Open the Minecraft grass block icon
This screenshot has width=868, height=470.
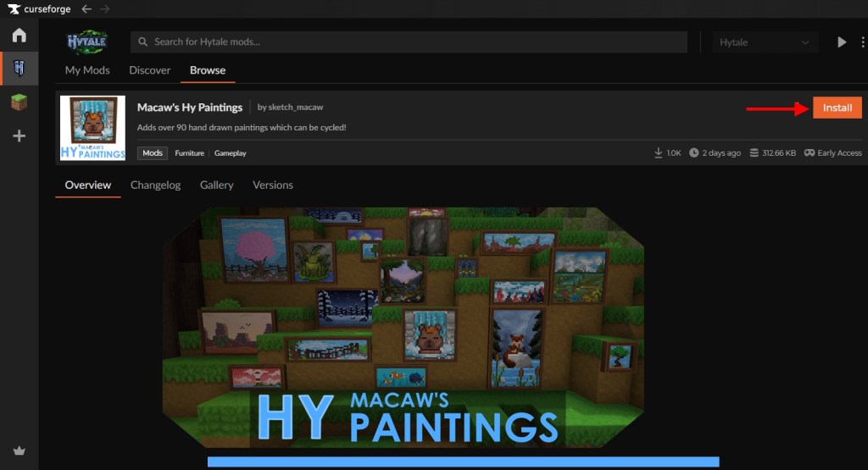point(19,102)
